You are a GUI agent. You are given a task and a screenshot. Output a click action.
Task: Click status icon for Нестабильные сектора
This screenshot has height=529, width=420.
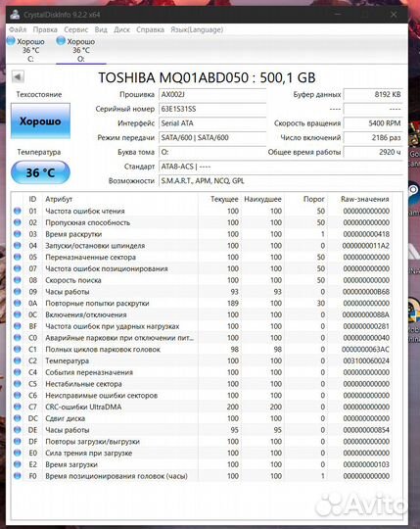(x=18, y=384)
